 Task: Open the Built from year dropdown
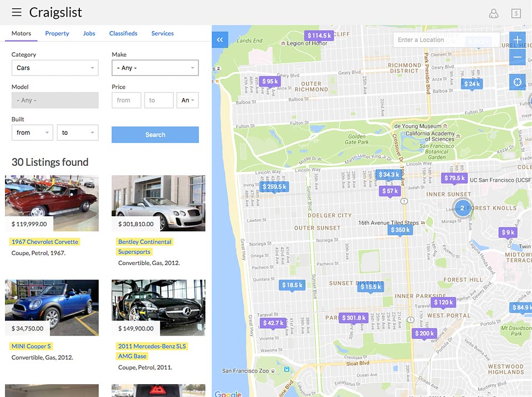pyautogui.click(x=32, y=133)
